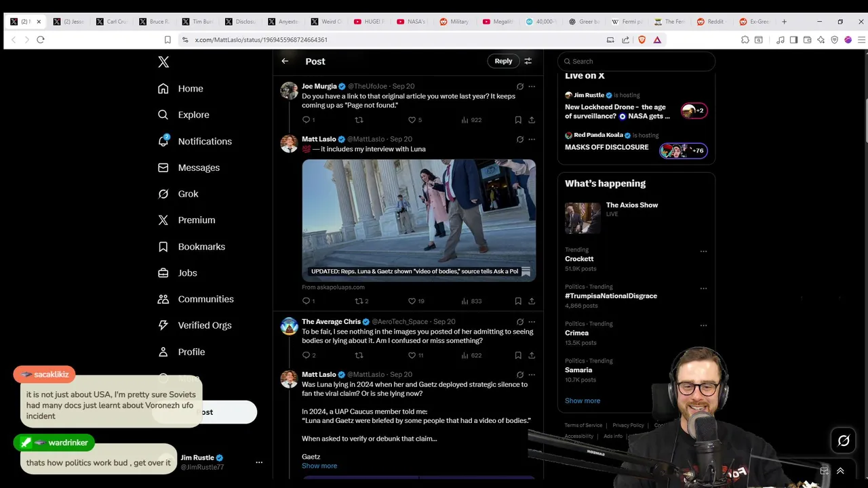This screenshot has width=868, height=488.
Task: Click Grok icon on Joe Murgia post
Action: click(x=520, y=87)
